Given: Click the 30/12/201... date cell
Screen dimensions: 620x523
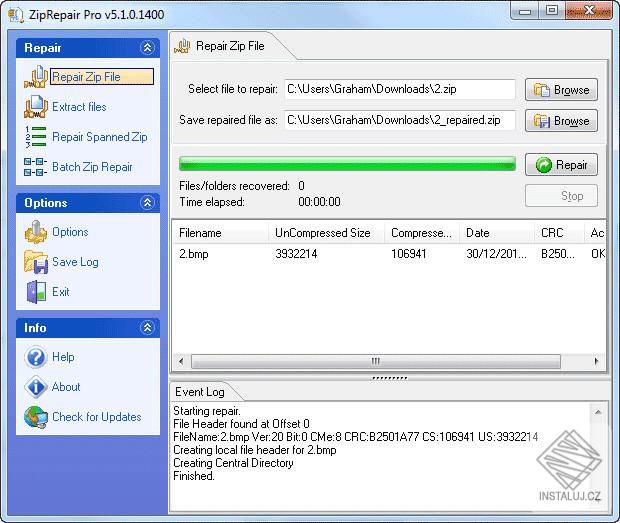Looking at the screenshot, I should point(497,254).
